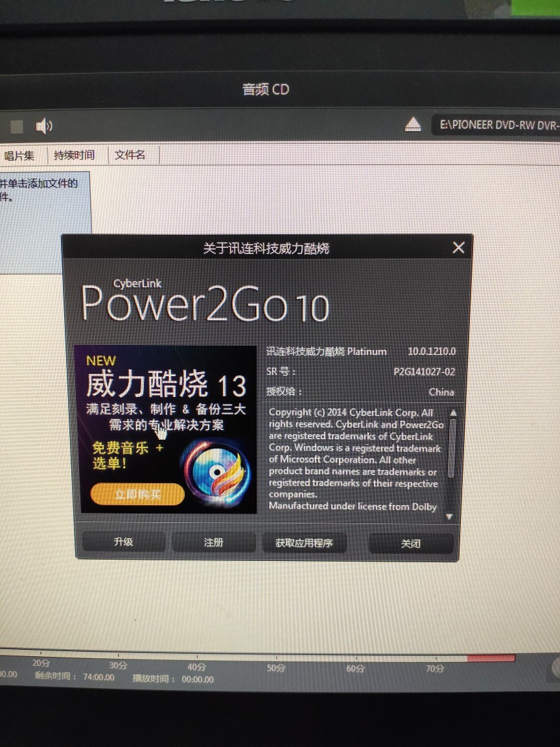560x747 pixels.
Task: Close the about dialog with the X
Action: [458, 248]
